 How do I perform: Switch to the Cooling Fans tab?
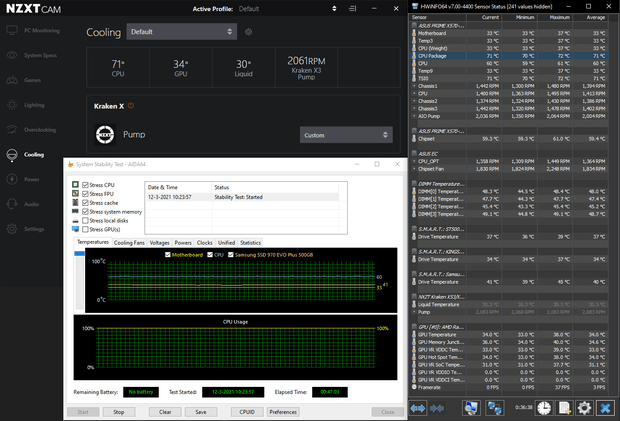[x=129, y=242]
